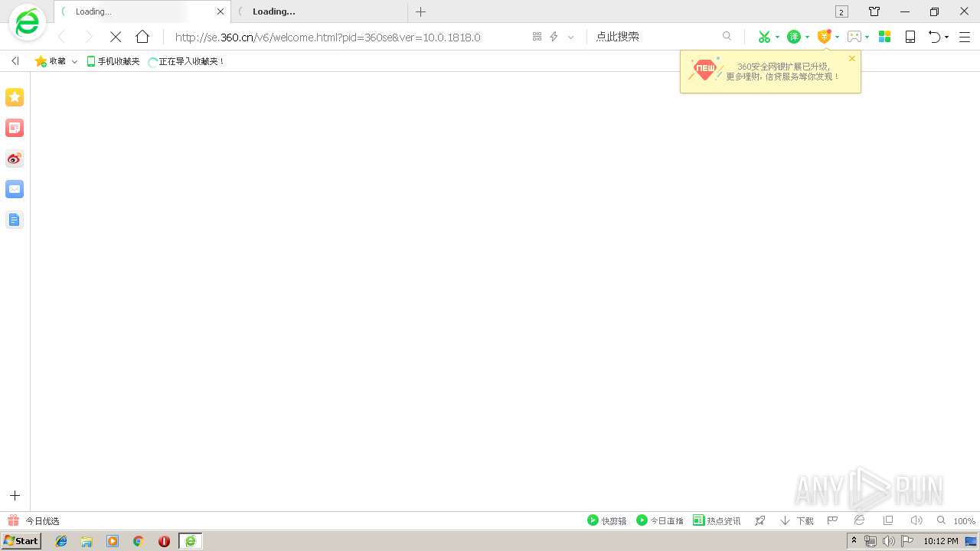Expand the 收藏 dropdown arrow
Viewport: 980px width, 551px height.
tap(74, 61)
